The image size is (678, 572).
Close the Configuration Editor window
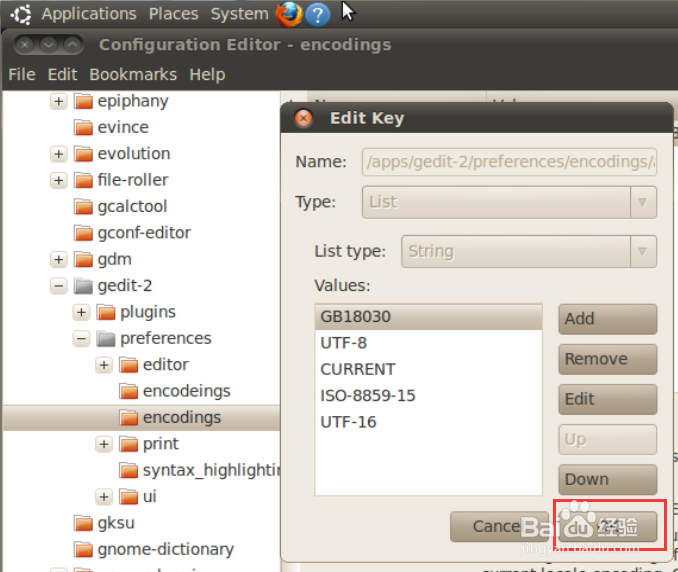point(25,45)
